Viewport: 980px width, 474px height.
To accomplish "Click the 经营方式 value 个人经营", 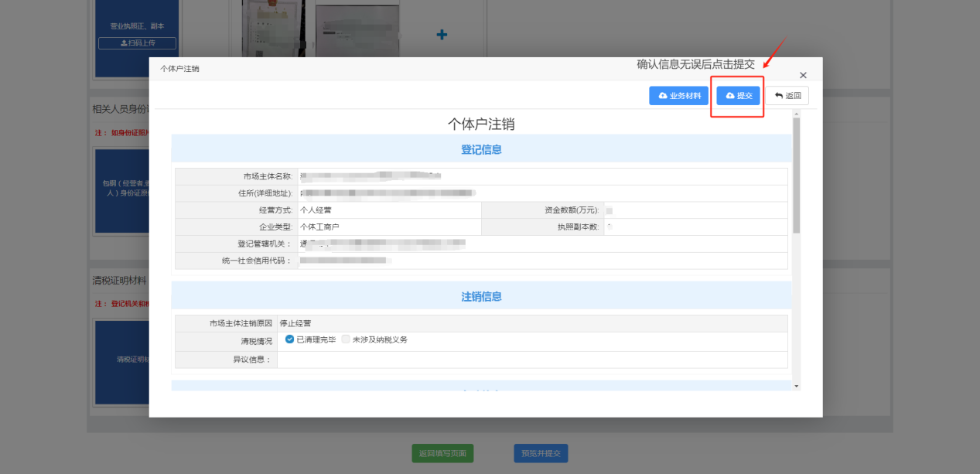I will pyautogui.click(x=316, y=210).
